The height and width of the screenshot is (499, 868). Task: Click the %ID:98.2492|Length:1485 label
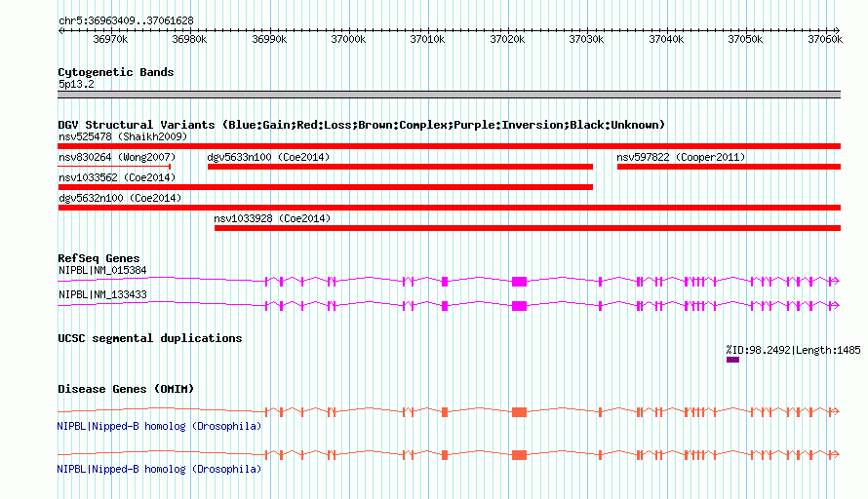(x=793, y=350)
